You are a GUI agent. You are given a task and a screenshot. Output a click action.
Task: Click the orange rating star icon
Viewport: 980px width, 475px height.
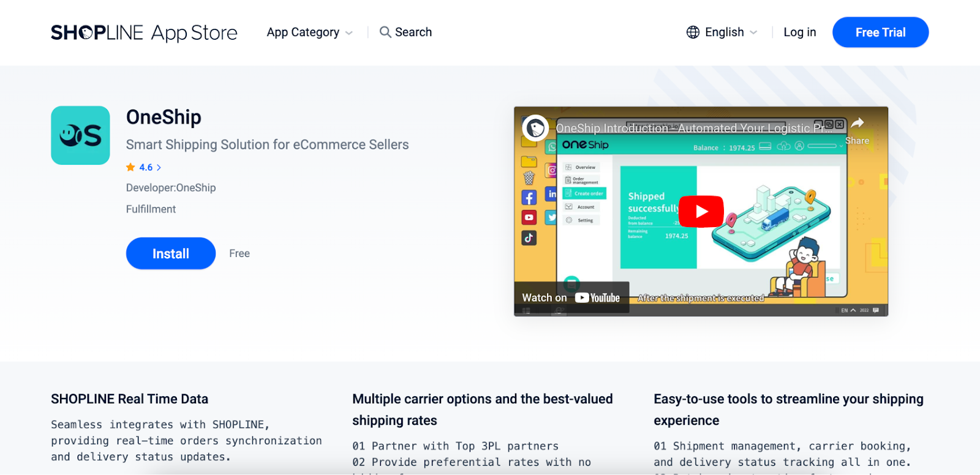tap(130, 167)
